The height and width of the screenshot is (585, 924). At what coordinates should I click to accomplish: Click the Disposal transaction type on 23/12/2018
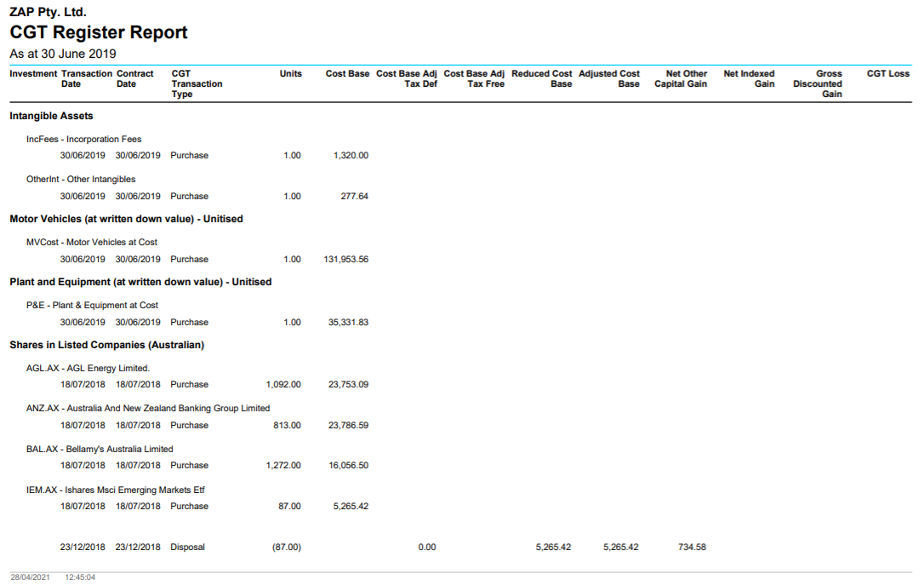(x=187, y=547)
